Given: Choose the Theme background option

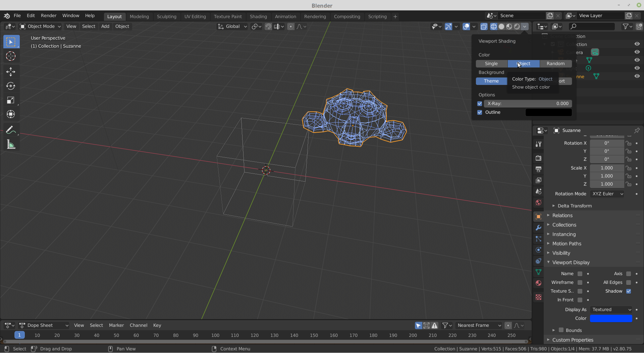Looking at the screenshot, I should click(x=491, y=81).
